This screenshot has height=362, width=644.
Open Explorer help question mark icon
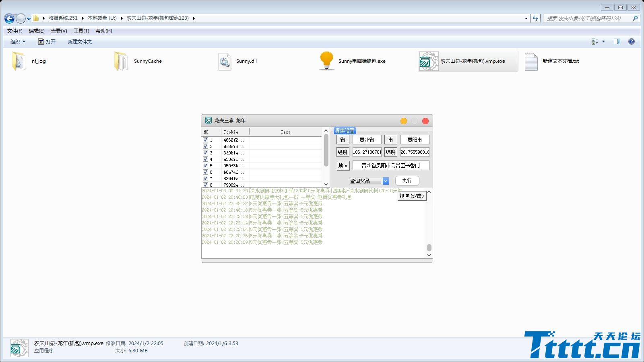(631, 41)
